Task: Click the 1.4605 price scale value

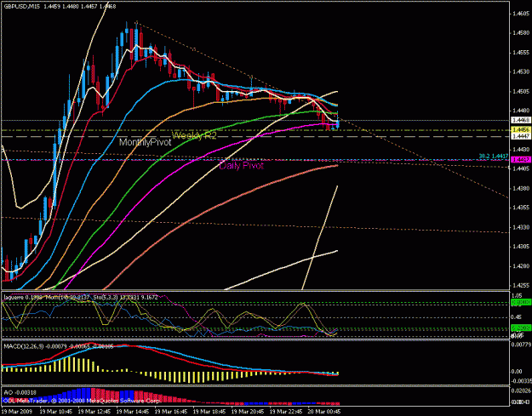Action: pyautogui.click(x=522, y=14)
